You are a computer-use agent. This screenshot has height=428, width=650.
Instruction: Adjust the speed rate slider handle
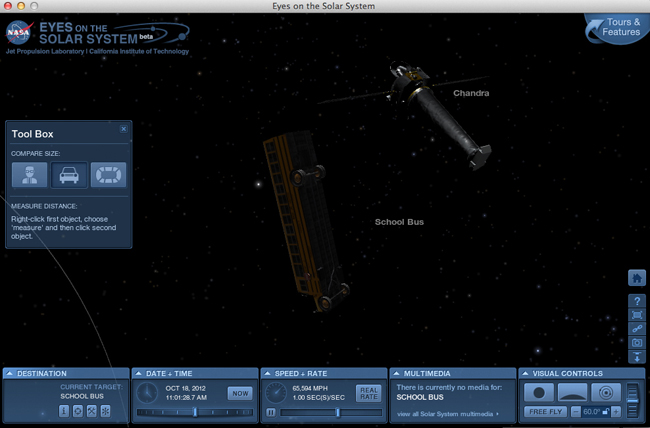tap(338, 412)
